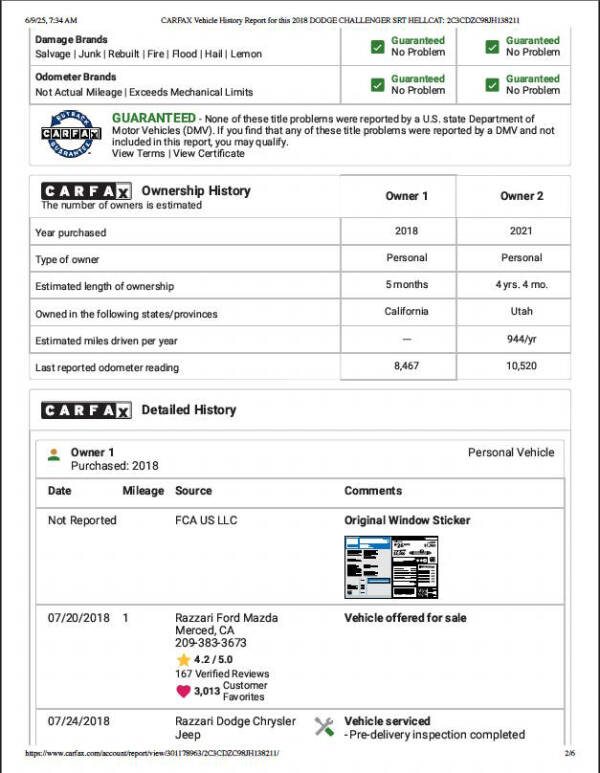Click the Date column header

tap(59, 491)
